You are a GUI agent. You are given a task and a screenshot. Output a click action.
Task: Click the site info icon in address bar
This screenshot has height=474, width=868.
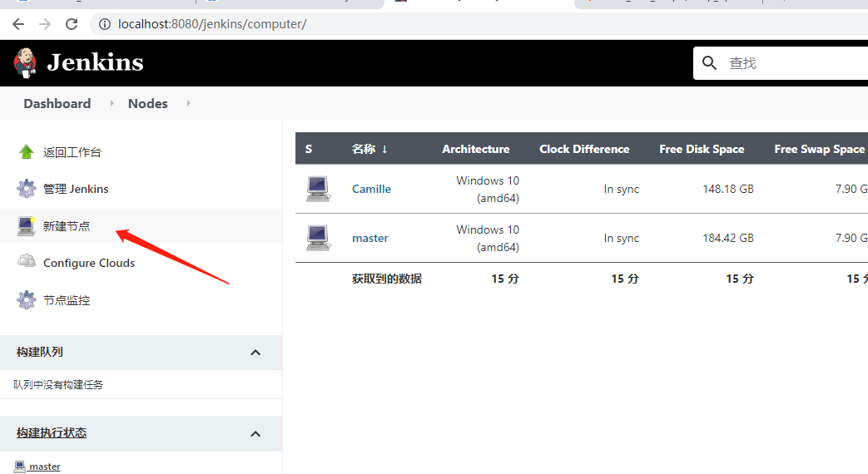105,24
